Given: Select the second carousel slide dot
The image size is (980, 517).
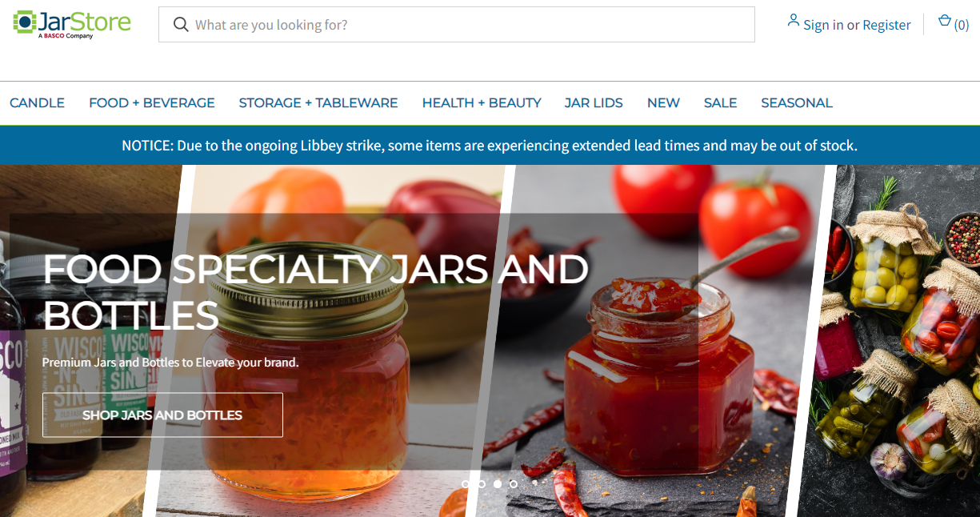Looking at the screenshot, I should [x=482, y=483].
